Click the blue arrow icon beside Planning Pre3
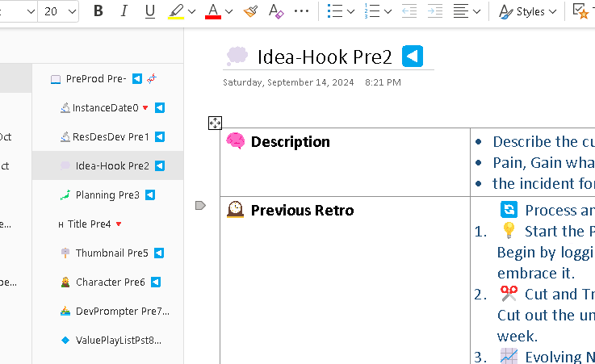Viewport: 595px width, 364px height. coord(150,195)
